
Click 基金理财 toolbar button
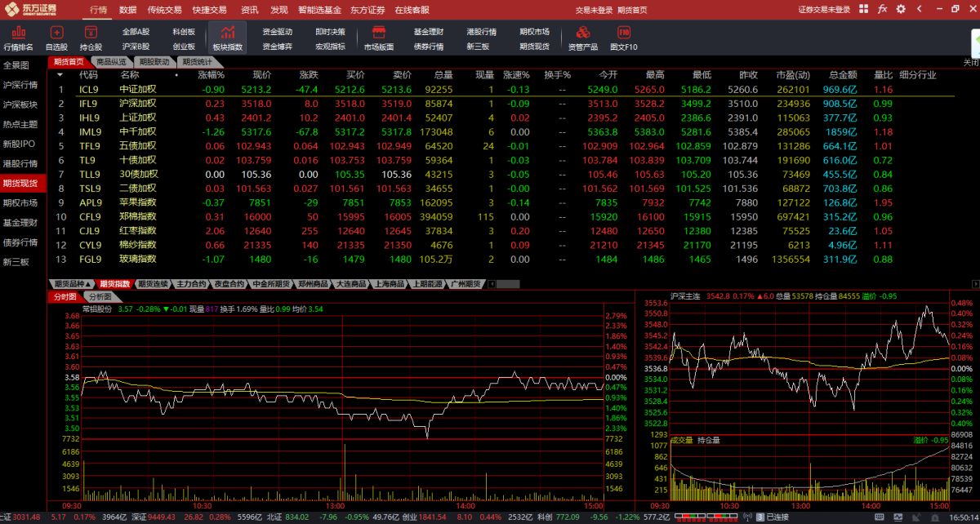(429, 32)
